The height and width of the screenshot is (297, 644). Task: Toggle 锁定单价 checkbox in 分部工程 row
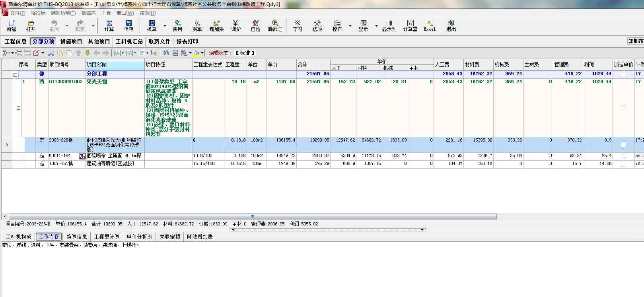coord(623,74)
